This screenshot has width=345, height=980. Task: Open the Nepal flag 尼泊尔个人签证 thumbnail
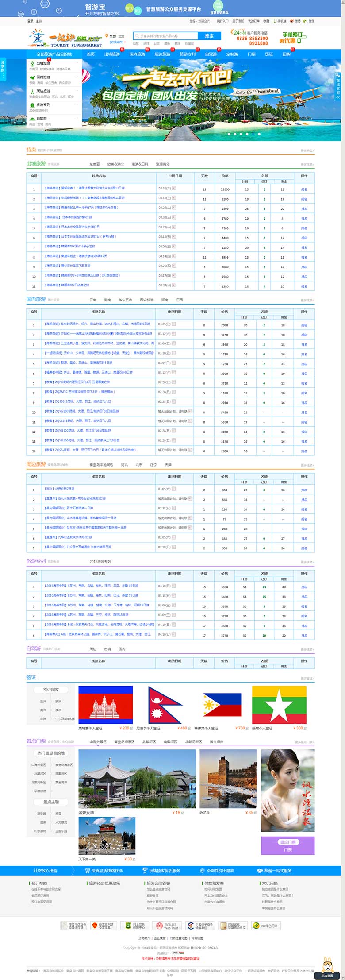pos(165,705)
